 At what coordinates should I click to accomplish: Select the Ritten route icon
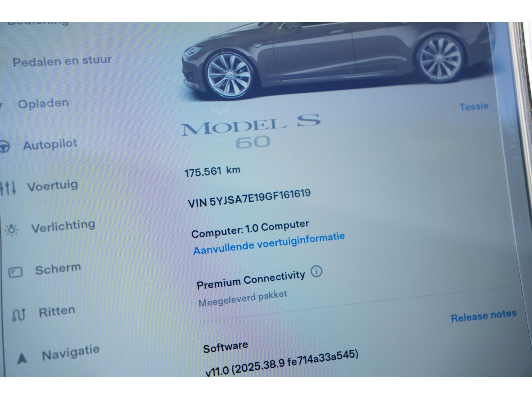pyautogui.click(x=19, y=315)
